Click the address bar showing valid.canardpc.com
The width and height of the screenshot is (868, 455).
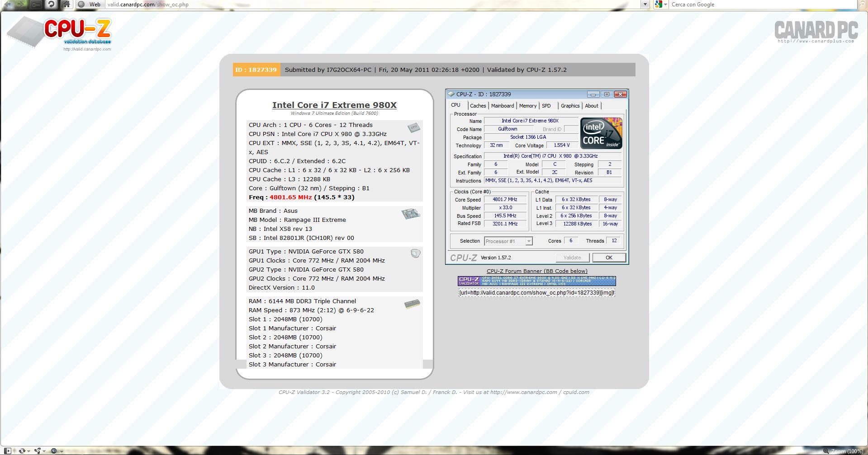pyautogui.click(x=373, y=4)
